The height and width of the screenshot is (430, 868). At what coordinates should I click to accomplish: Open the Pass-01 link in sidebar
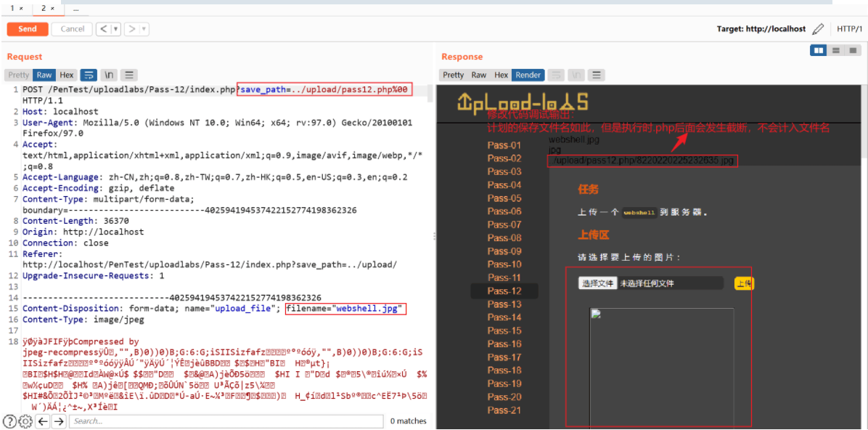(x=504, y=145)
